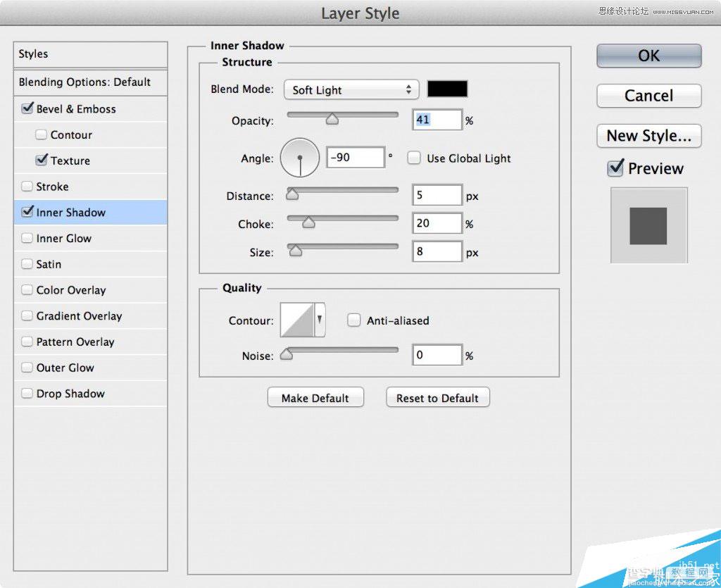Click the style preview thumbnail square
This screenshot has width=721, height=588.
pyautogui.click(x=648, y=225)
